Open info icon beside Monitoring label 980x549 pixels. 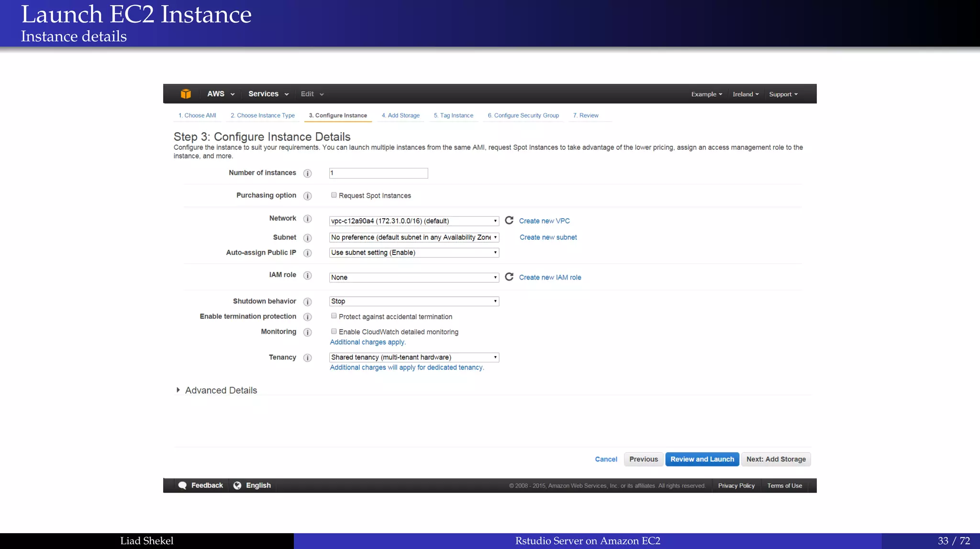308,332
